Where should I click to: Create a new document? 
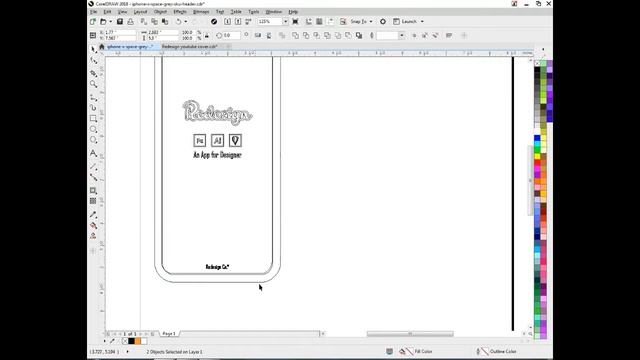point(93,21)
